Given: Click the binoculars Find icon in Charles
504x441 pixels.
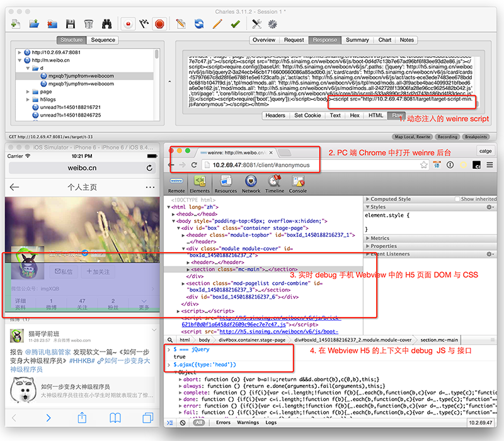Looking at the screenshot, I should 106,24.
